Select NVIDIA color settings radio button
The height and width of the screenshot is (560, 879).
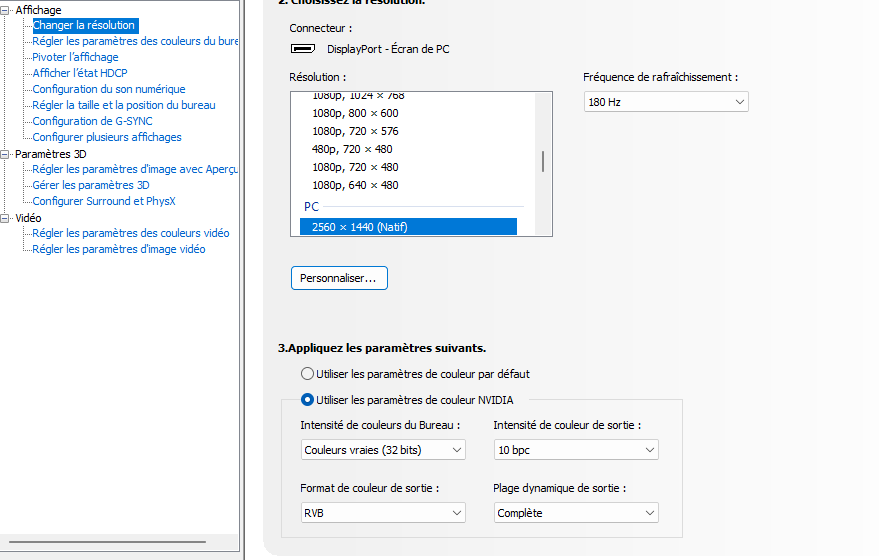pyautogui.click(x=307, y=400)
